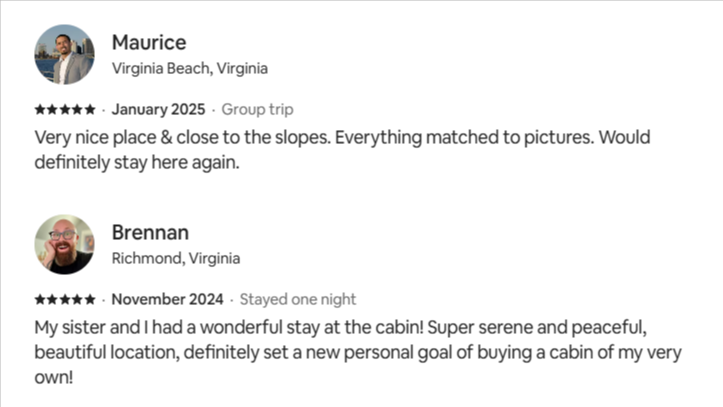Click the fourth star in Brennan's rating
Image resolution: width=723 pixels, height=407 pixels.
pyautogui.click(x=78, y=299)
